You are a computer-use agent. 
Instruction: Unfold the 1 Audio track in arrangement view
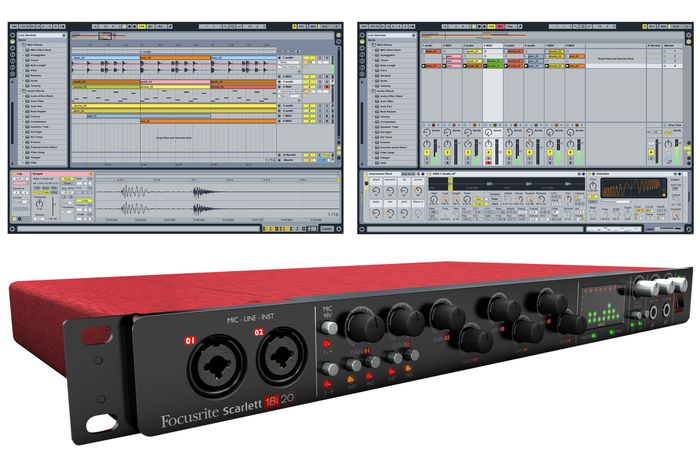pos(279,58)
